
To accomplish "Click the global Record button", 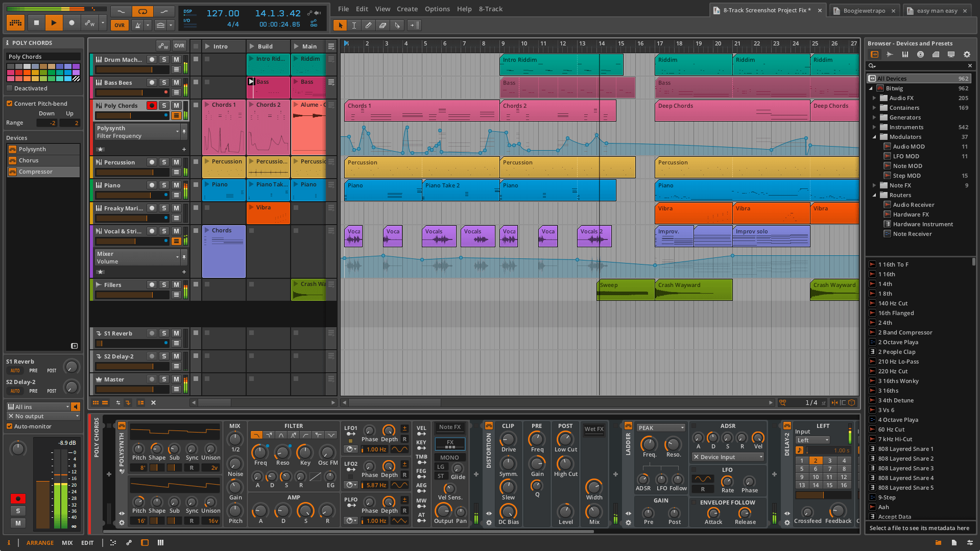I will (x=71, y=22).
